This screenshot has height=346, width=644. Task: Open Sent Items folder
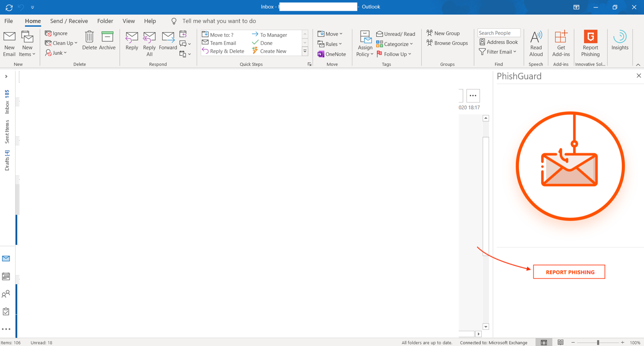coord(7,132)
